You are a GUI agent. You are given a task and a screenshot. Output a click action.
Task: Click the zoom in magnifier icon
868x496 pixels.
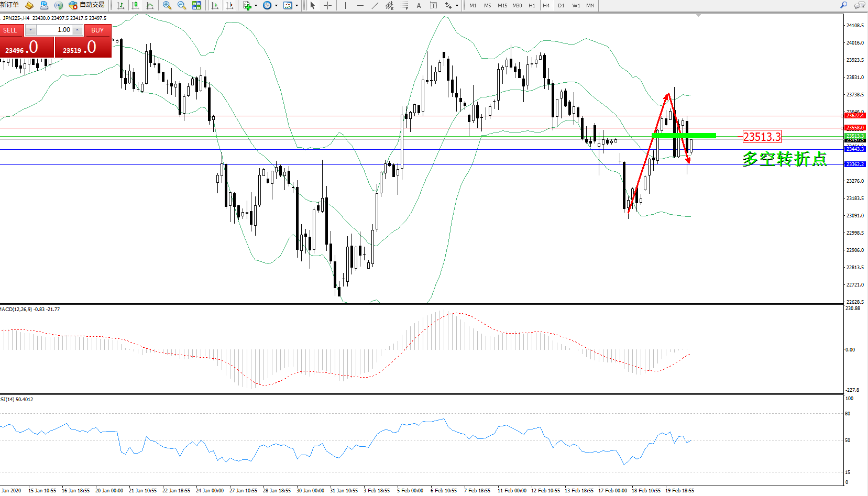pos(167,5)
